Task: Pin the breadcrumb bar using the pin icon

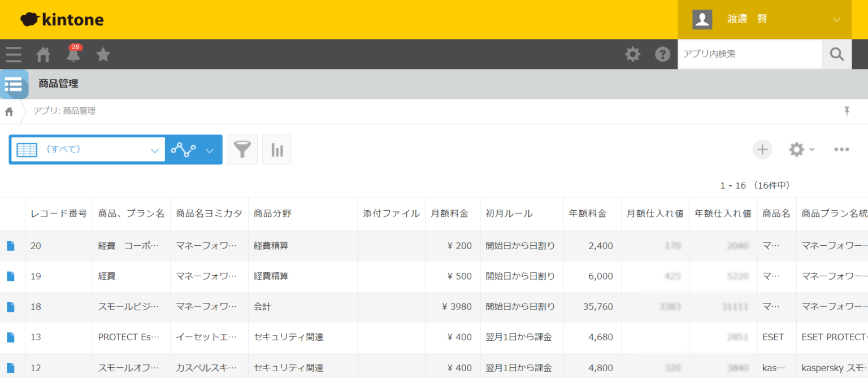Action: [847, 111]
